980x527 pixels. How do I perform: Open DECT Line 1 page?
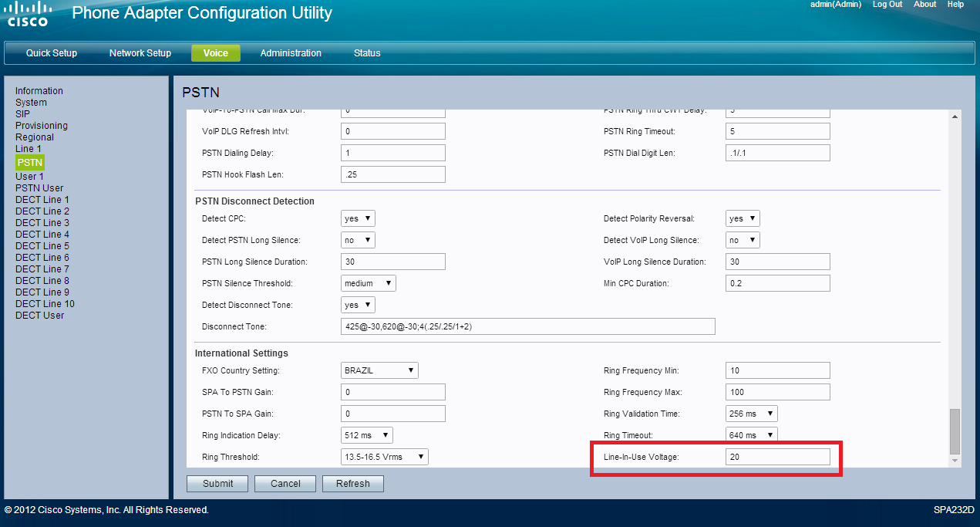point(42,200)
